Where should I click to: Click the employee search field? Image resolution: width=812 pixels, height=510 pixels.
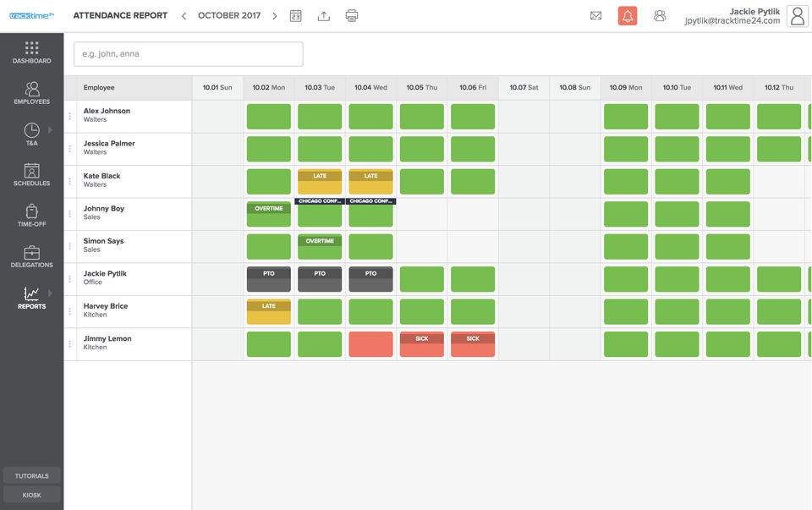(189, 54)
